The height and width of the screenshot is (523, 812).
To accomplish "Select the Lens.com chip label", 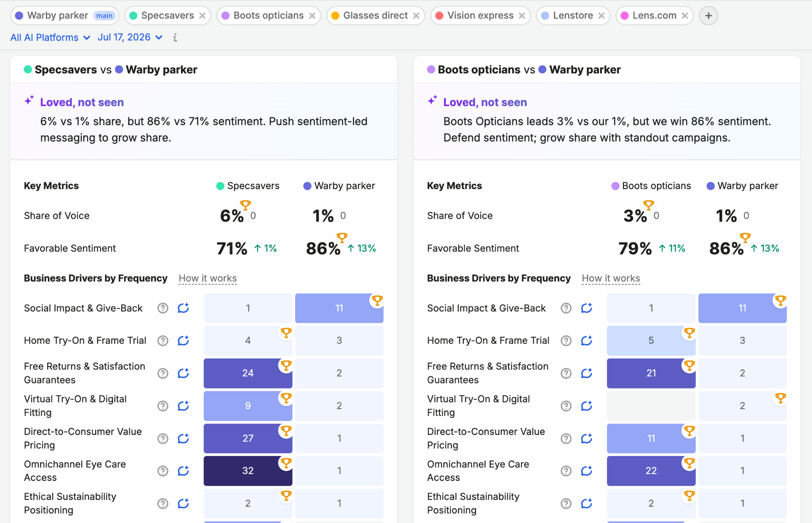I will (654, 15).
